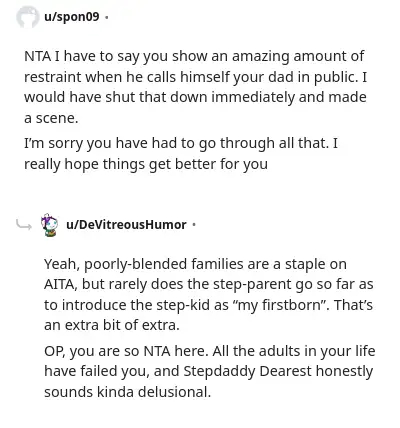Viewport: 400px width, 428px height.
Task: Open the u/spon09 default avatar
Action: click(28, 17)
